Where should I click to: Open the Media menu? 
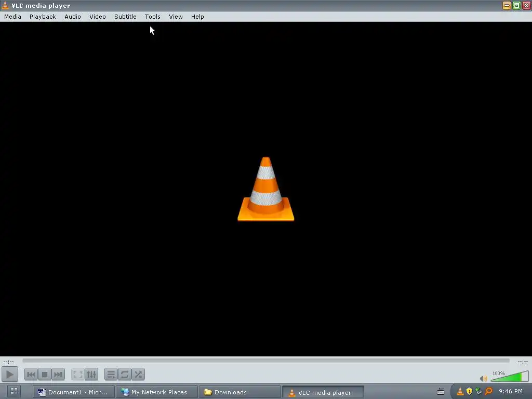[x=12, y=17]
